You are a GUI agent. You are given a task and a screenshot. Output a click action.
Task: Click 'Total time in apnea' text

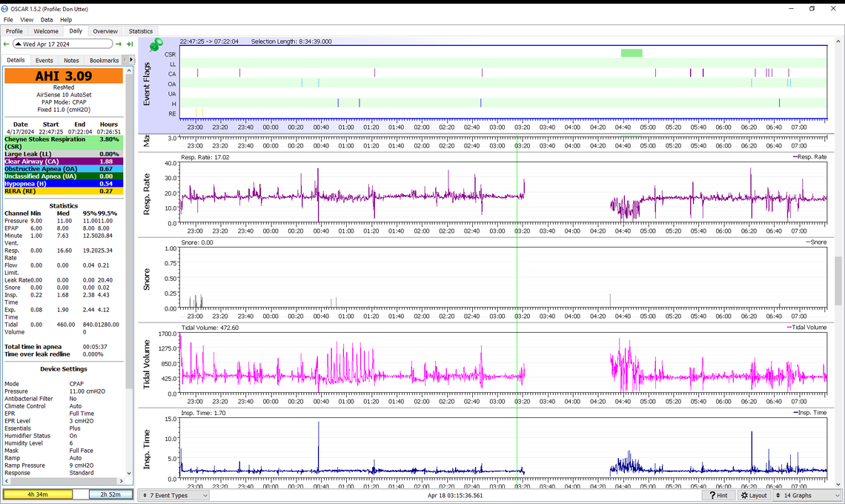33,347
